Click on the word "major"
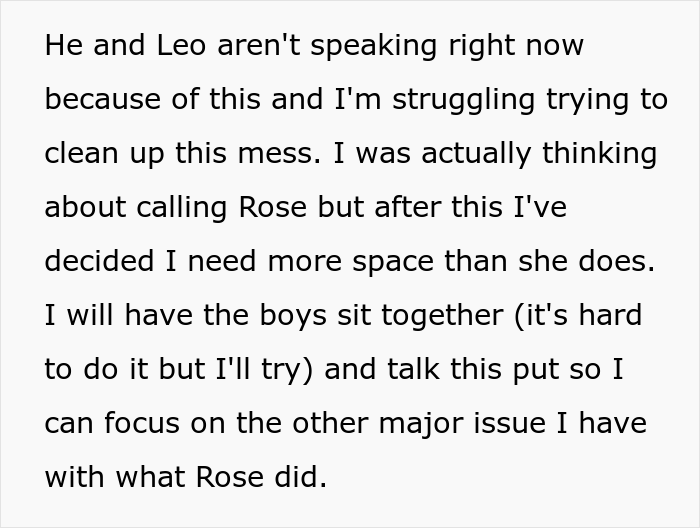Viewport: 700px width, 528px height. click(392, 424)
